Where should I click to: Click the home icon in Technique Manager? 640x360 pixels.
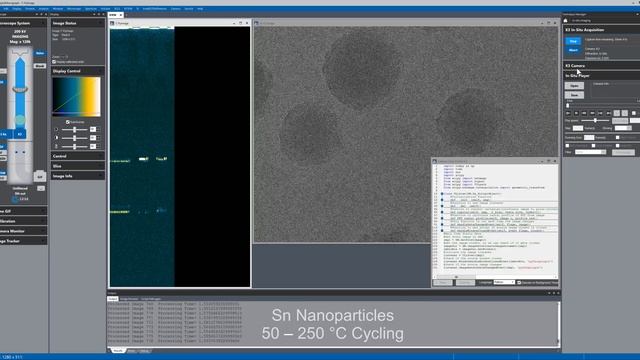[565, 20]
